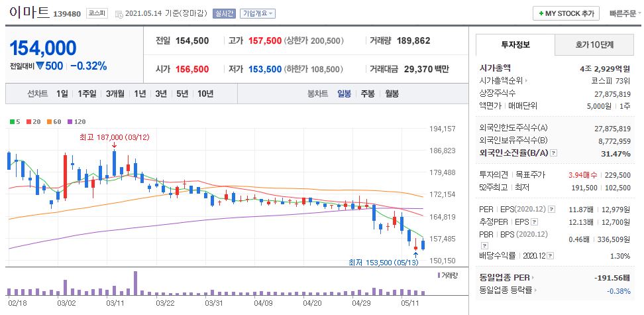Screen dimensions: 644x315
Task: Click the red 20-day moving average legend
Action: coord(33,122)
